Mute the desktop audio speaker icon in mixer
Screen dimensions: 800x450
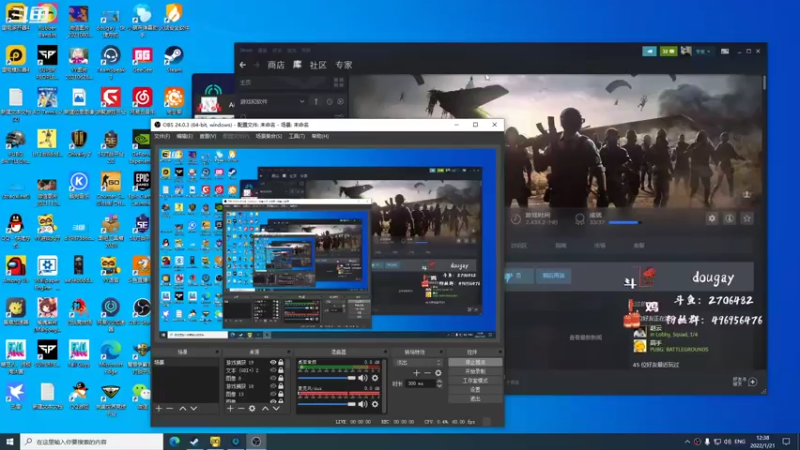[363, 378]
